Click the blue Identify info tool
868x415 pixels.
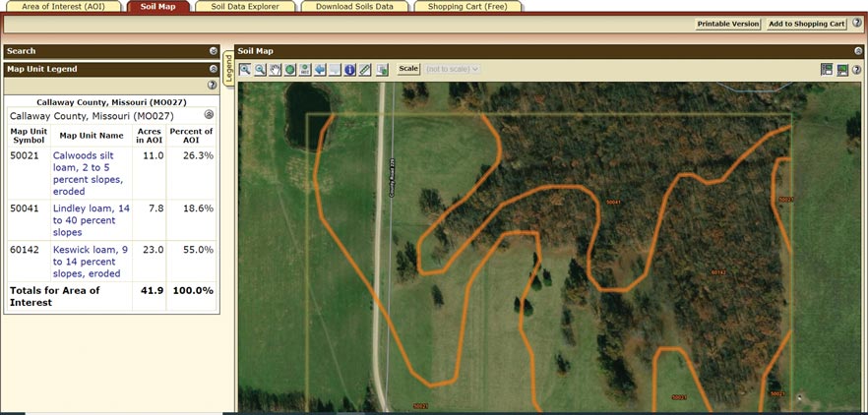click(x=349, y=70)
